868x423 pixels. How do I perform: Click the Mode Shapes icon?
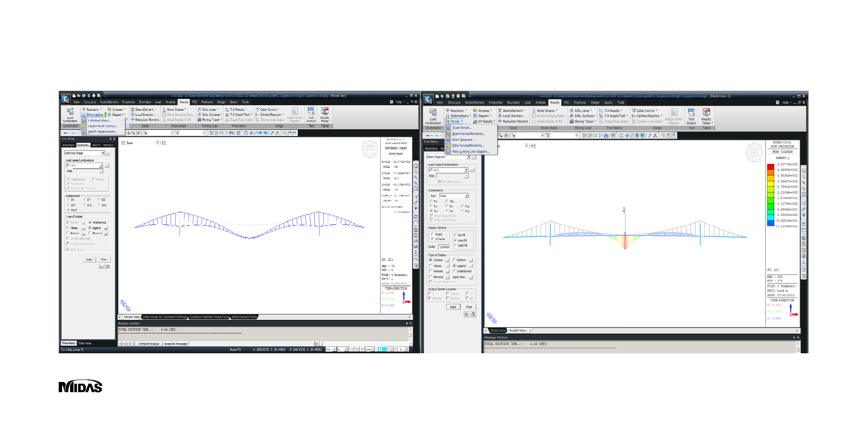click(545, 111)
